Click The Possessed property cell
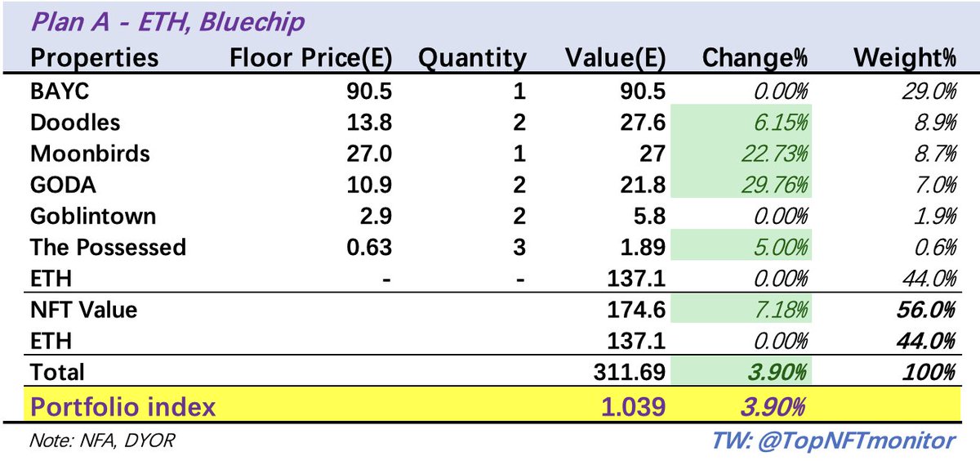 108,247
